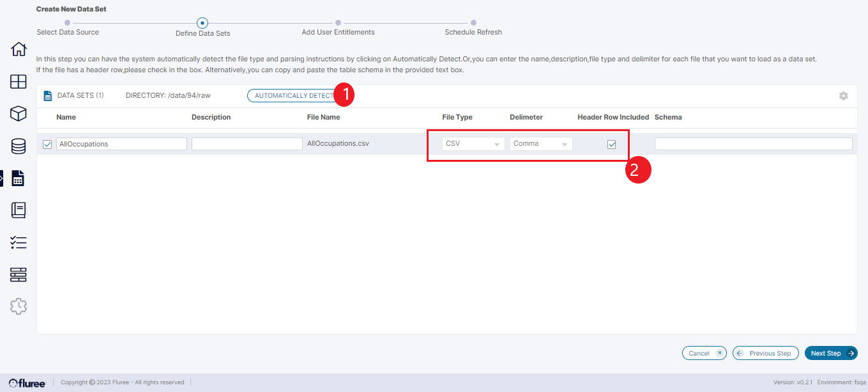Go to the Select Data Source step
868x392 pixels.
(68, 24)
